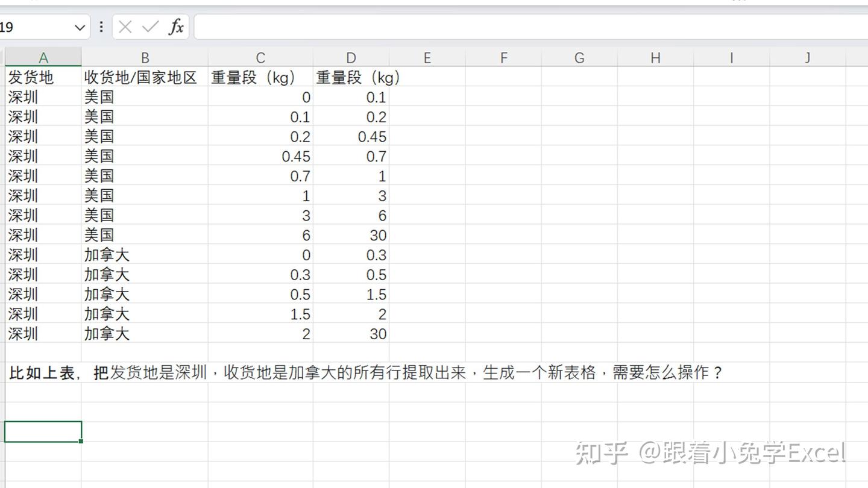Select column B by its header
The width and height of the screenshot is (868, 488).
(x=145, y=57)
